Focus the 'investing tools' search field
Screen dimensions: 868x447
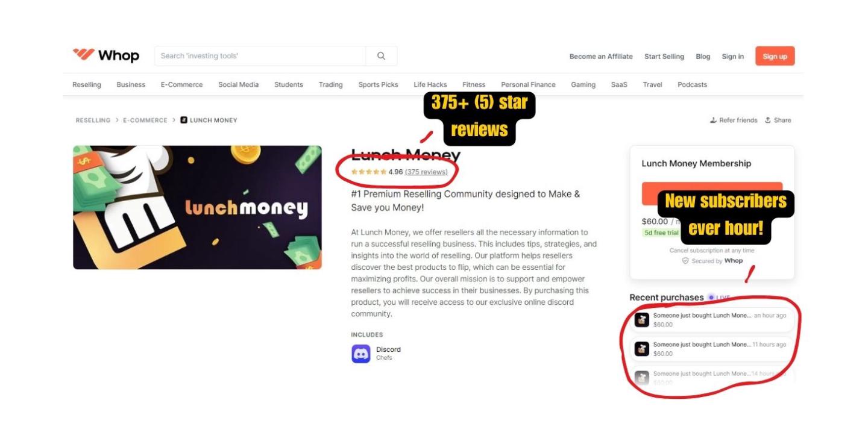(x=260, y=56)
